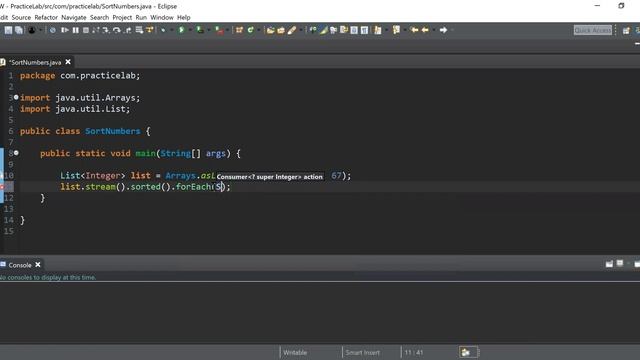Collapse the import block fold at line 3
Screen dimensions: 640x360
tap(16, 97)
